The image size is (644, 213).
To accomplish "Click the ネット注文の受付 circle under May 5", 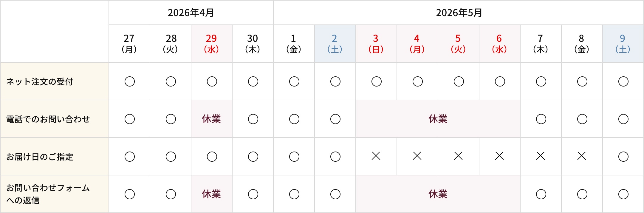I will click(459, 81).
